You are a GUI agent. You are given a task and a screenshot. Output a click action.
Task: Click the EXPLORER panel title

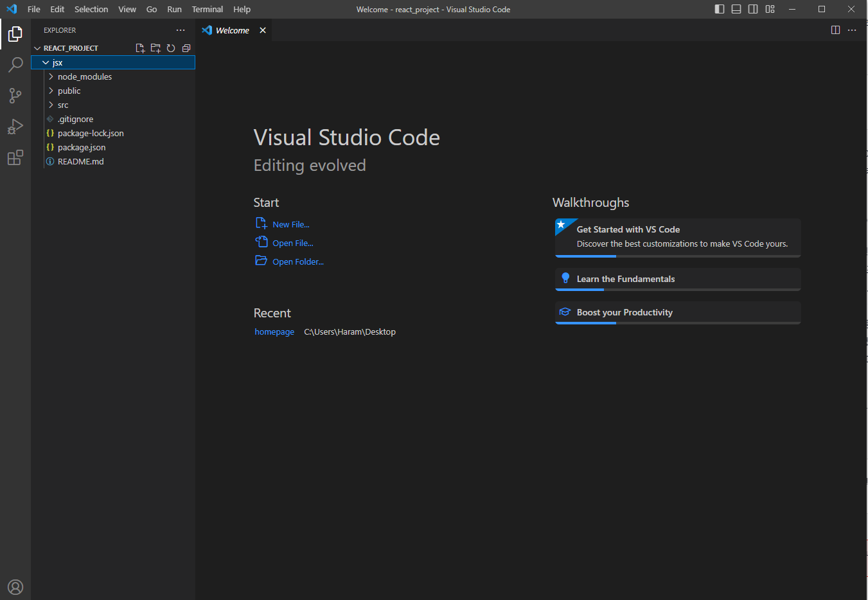[x=60, y=30]
